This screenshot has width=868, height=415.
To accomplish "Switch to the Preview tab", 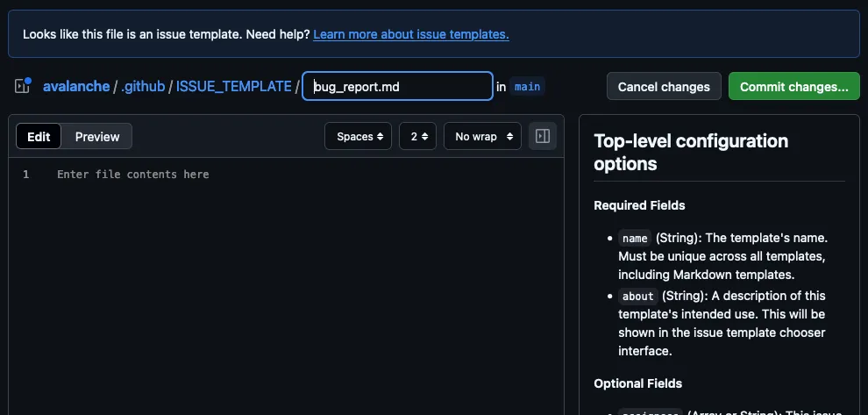I will click(x=97, y=136).
